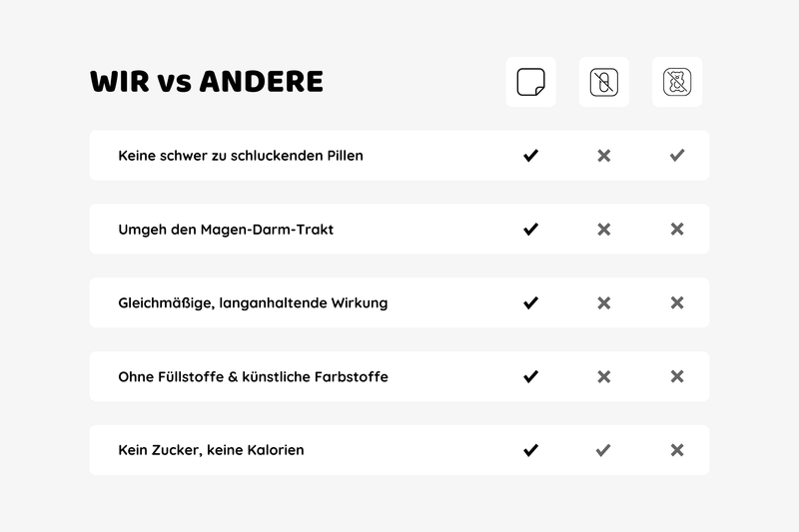Click 'Keine schwer zu schluckenden Pillen' text
The width and height of the screenshot is (799, 532).
pos(241,156)
